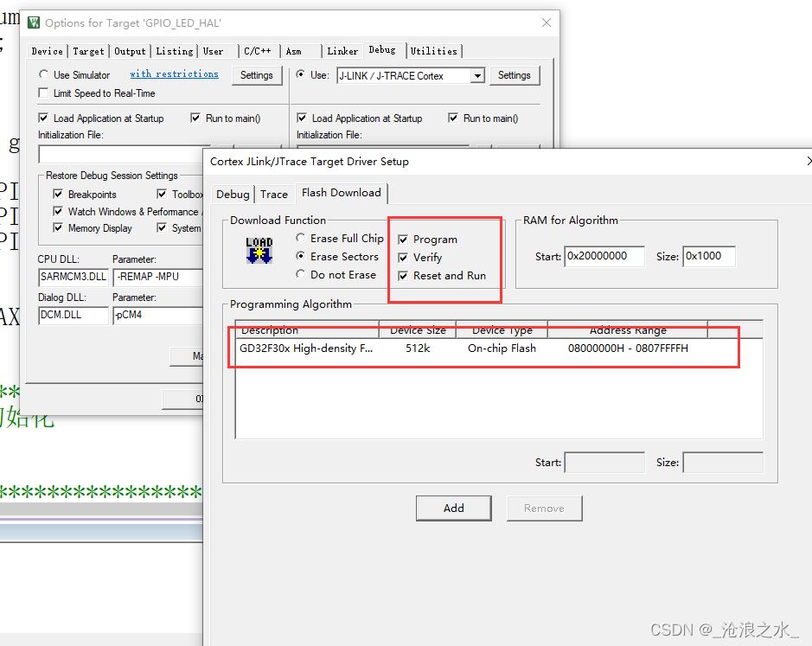Click the Remove button

pyautogui.click(x=544, y=508)
